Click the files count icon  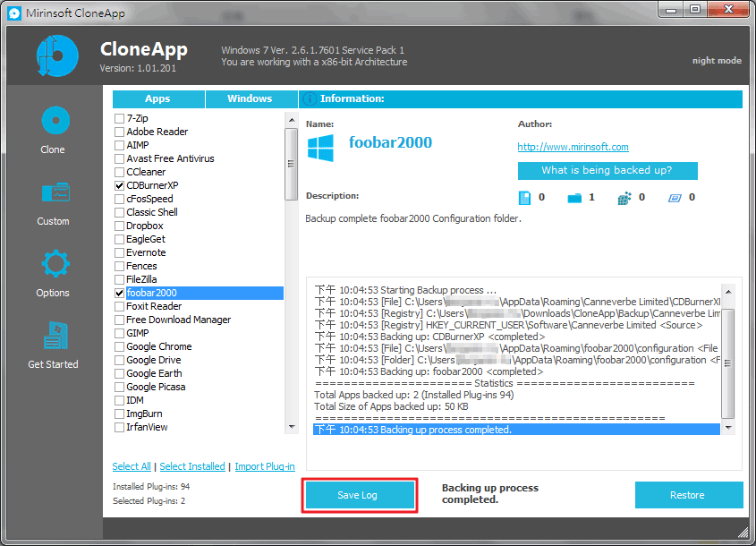(x=524, y=198)
